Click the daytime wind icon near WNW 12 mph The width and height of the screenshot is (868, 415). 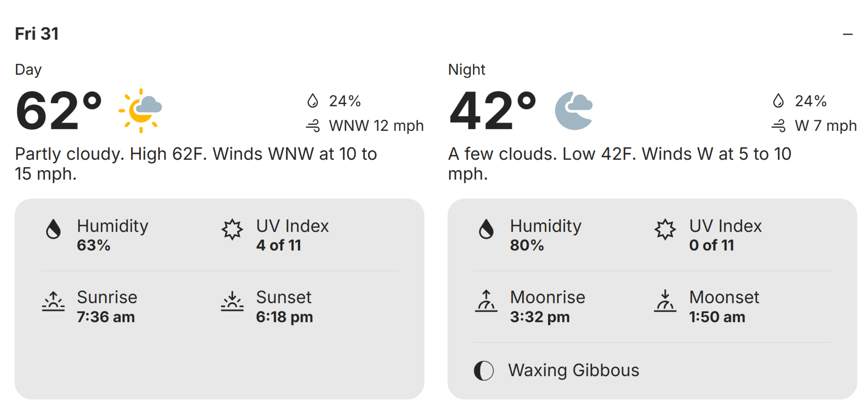pos(313,125)
